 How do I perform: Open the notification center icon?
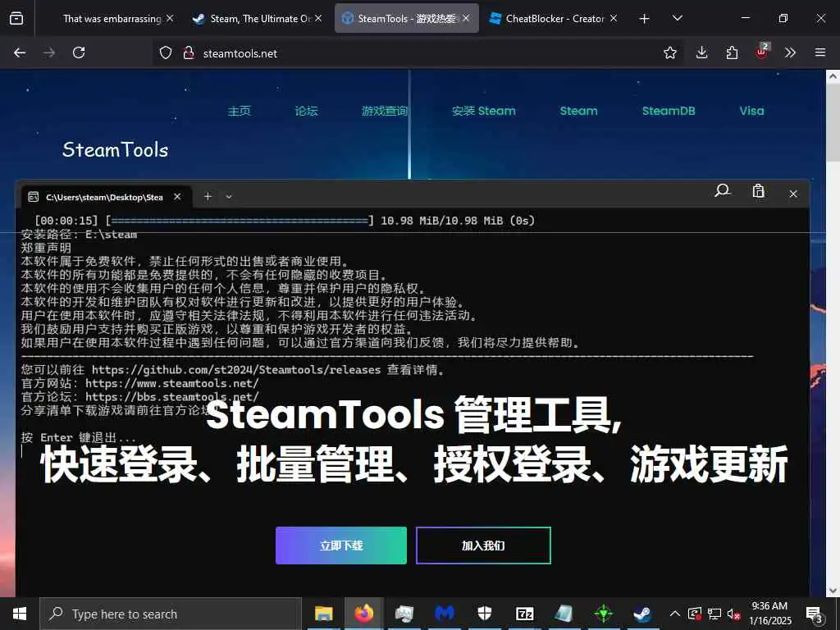coord(815,614)
